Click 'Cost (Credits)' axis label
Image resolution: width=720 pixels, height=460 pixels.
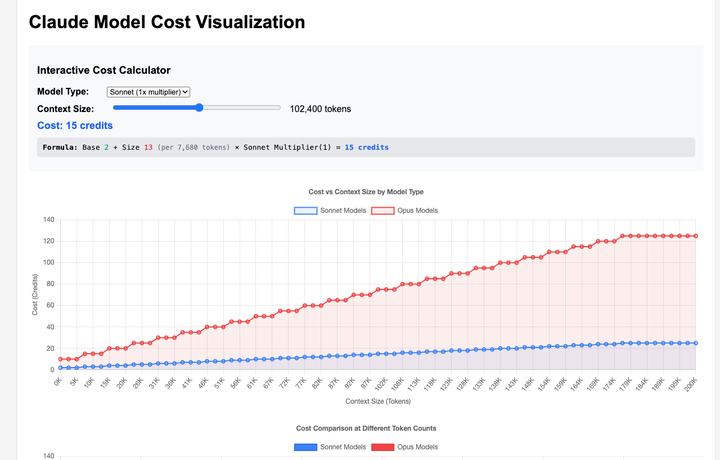[x=35, y=294]
